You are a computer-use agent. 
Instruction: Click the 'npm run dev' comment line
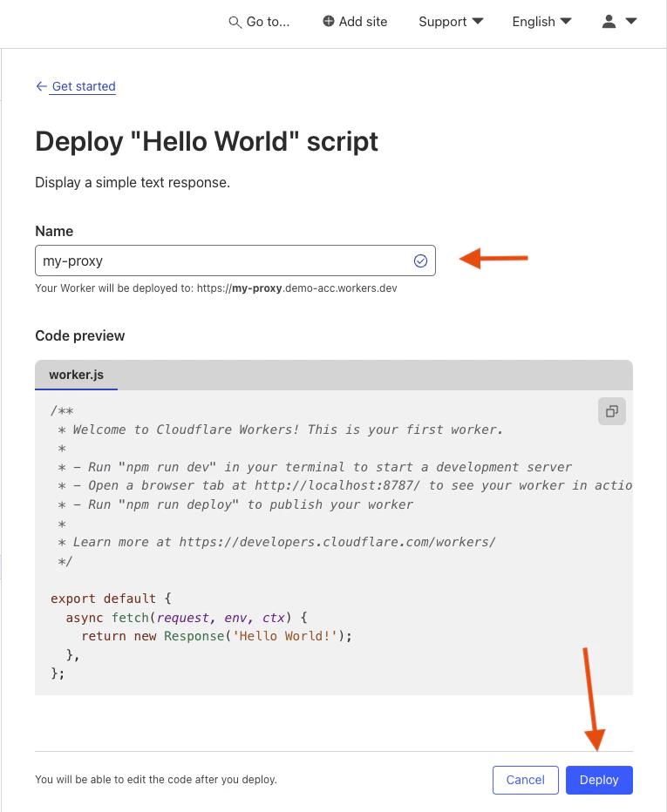point(315,467)
